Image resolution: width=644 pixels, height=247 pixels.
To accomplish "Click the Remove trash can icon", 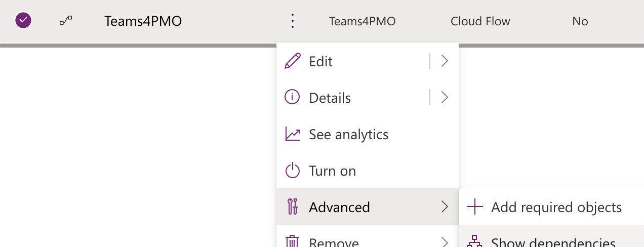I will (293, 242).
